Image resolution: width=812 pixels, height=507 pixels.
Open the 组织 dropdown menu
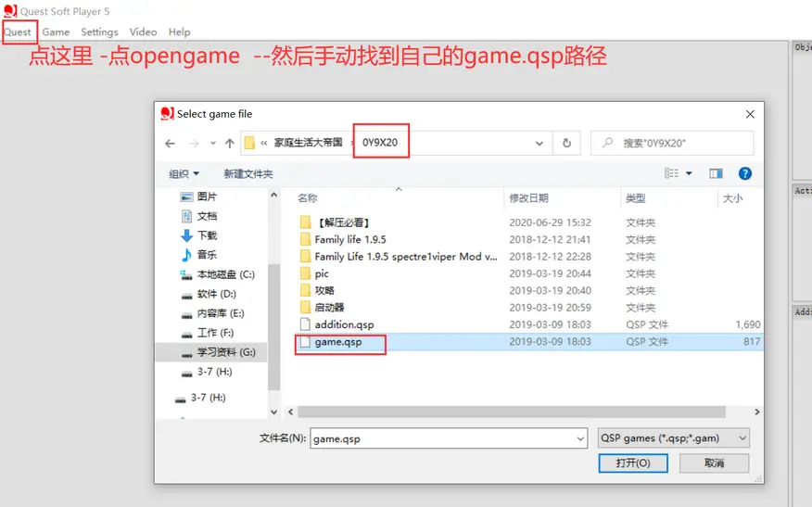[x=184, y=173]
